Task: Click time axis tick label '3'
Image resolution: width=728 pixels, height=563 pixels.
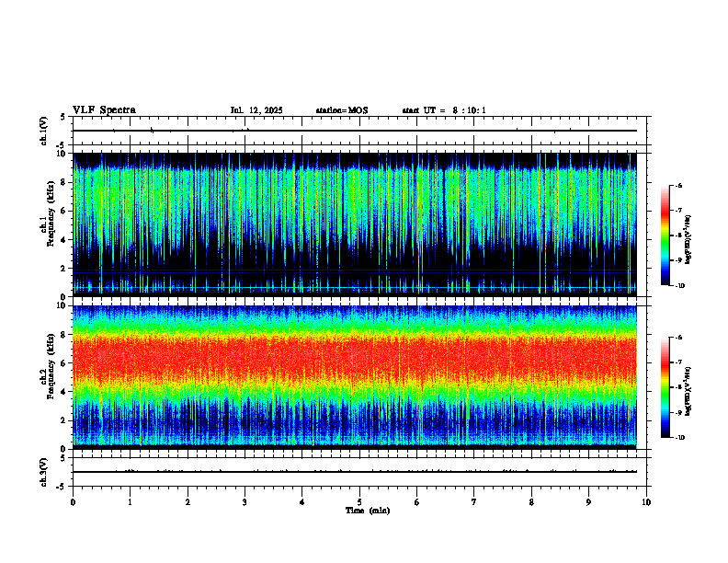Action: pos(245,502)
